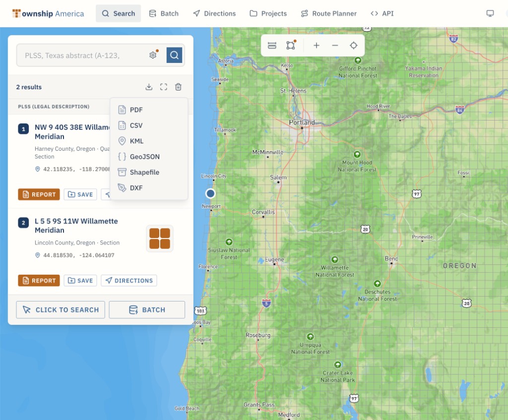Click the US 101 highway shield
508x420 pixels.
(200, 311)
